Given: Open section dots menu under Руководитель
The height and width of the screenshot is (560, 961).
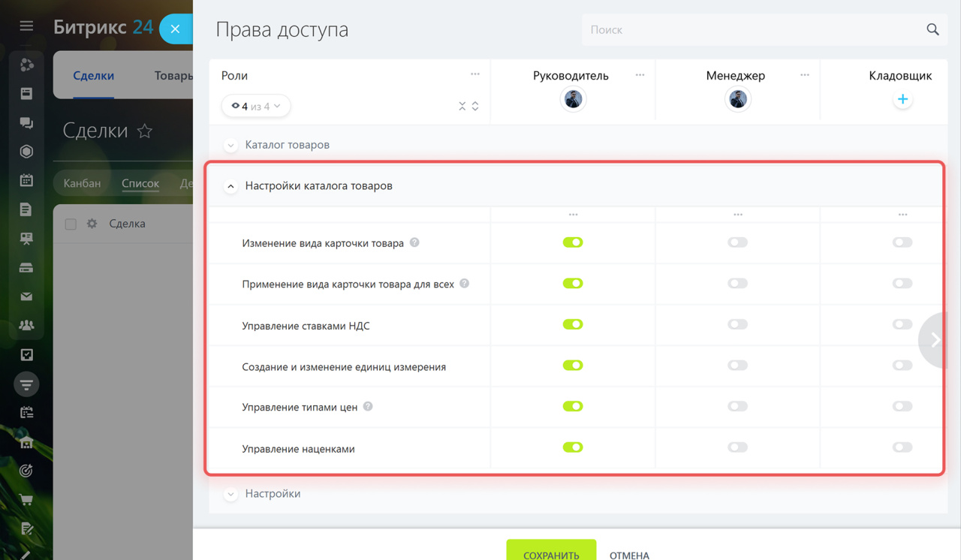Looking at the screenshot, I should (573, 215).
